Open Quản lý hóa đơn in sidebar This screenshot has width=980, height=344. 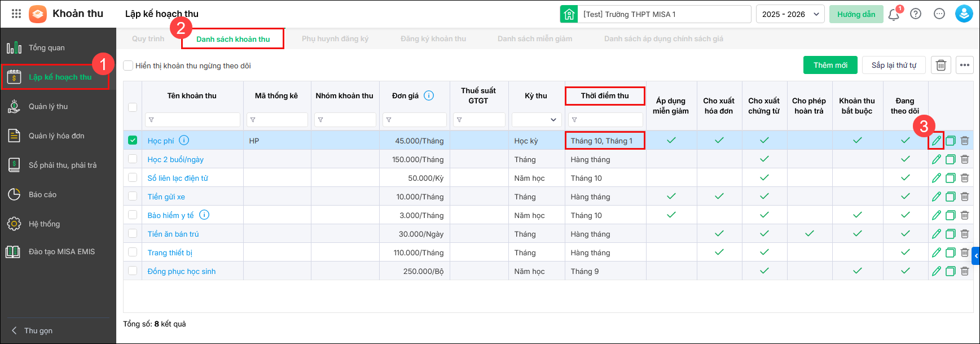click(56, 136)
